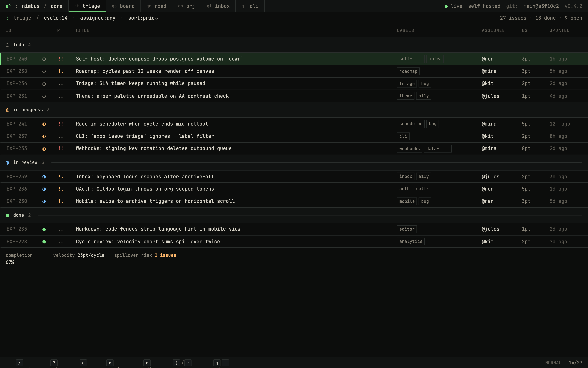Click the urgent !! priority marker on EXP-240

point(61,59)
